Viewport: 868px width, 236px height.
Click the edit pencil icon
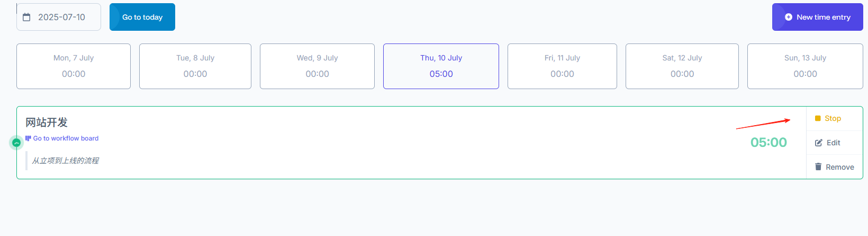coord(819,143)
